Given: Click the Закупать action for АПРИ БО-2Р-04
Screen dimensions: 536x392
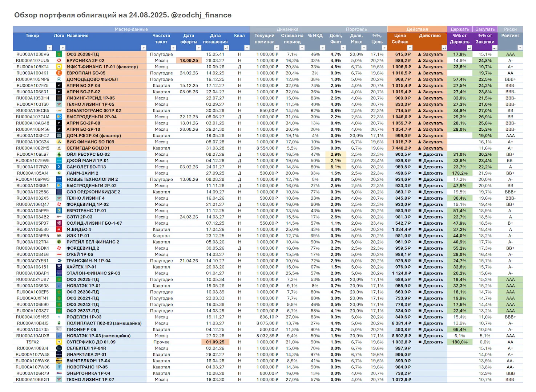Looking at the screenshot, I should click(431, 86).
